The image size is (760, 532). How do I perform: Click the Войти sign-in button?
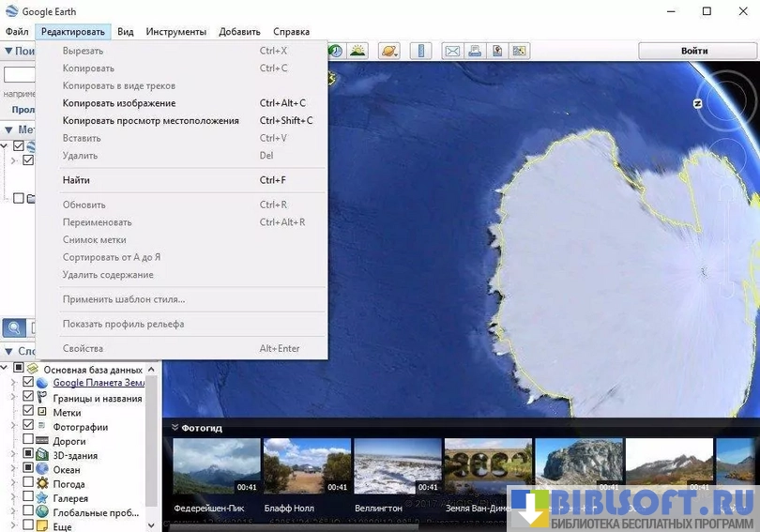point(694,51)
